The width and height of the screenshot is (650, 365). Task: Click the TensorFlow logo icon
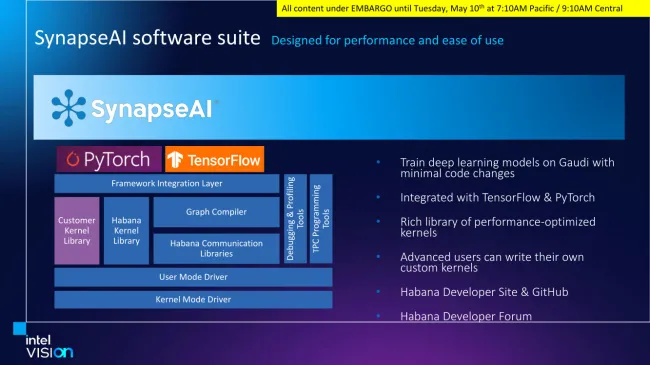175,160
